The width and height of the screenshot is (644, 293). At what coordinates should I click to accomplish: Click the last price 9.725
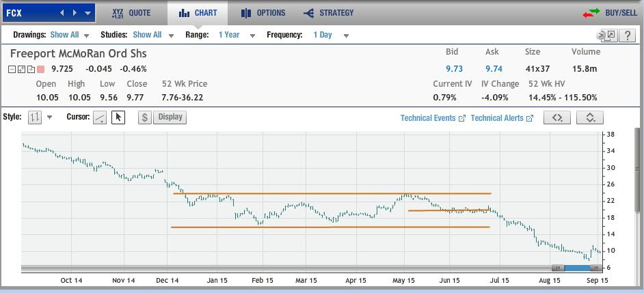[62, 69]
